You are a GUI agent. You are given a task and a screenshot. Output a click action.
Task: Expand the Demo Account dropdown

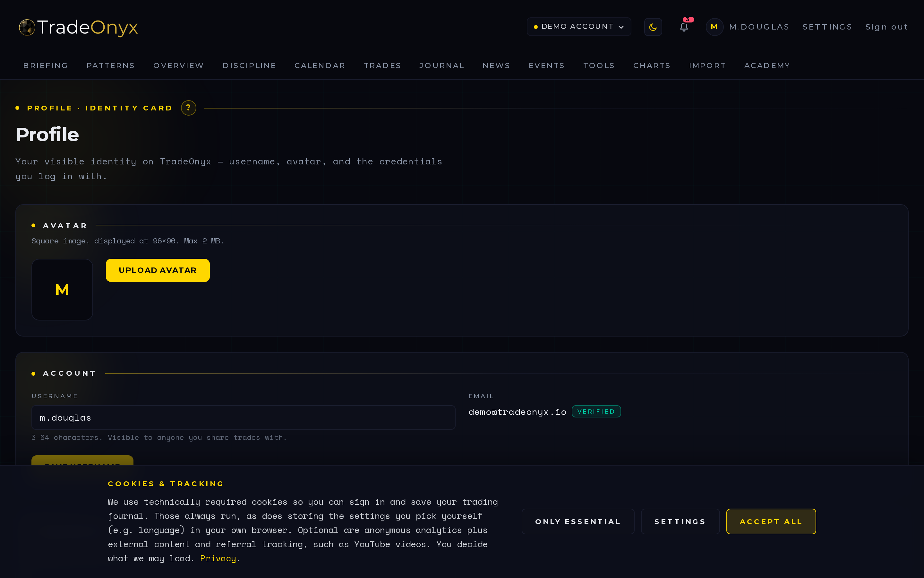[x=579, y=27]
